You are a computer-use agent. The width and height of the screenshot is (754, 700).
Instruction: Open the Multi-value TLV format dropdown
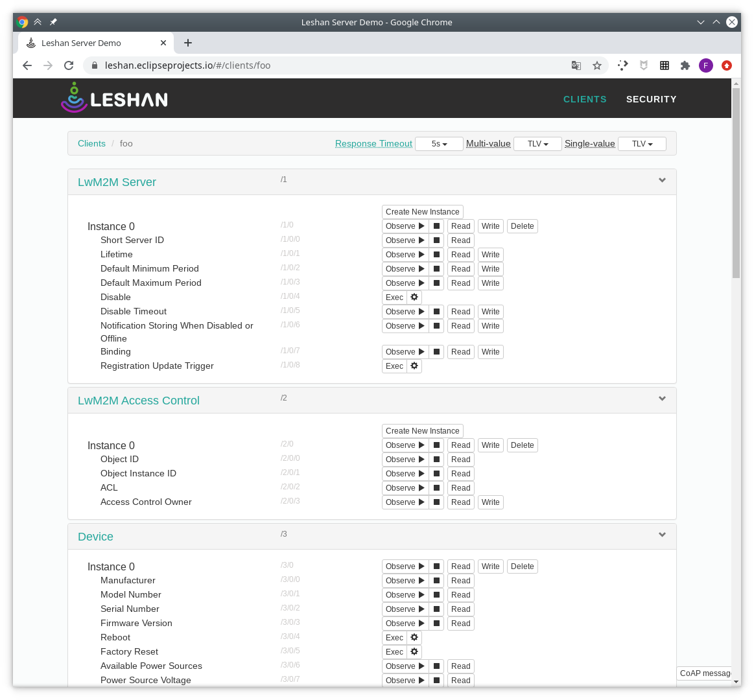(x=537, y=144)
